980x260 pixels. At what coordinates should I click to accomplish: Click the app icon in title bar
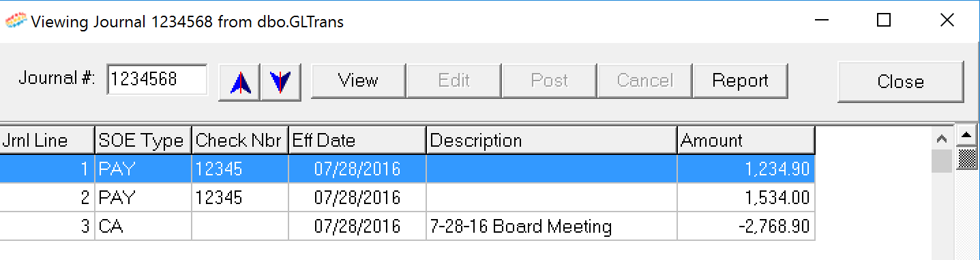click(16, 21)
